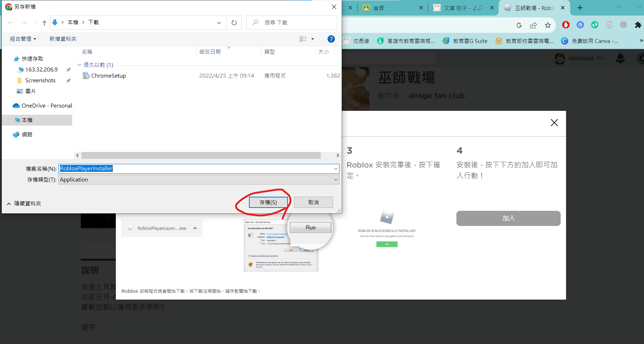Open 沈長緣 bookmark
The height and width of the screenshot is (344, 644).
click(356, 41)
